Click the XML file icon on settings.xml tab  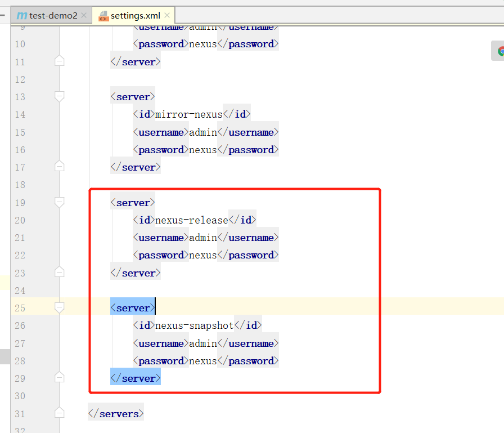103,16
